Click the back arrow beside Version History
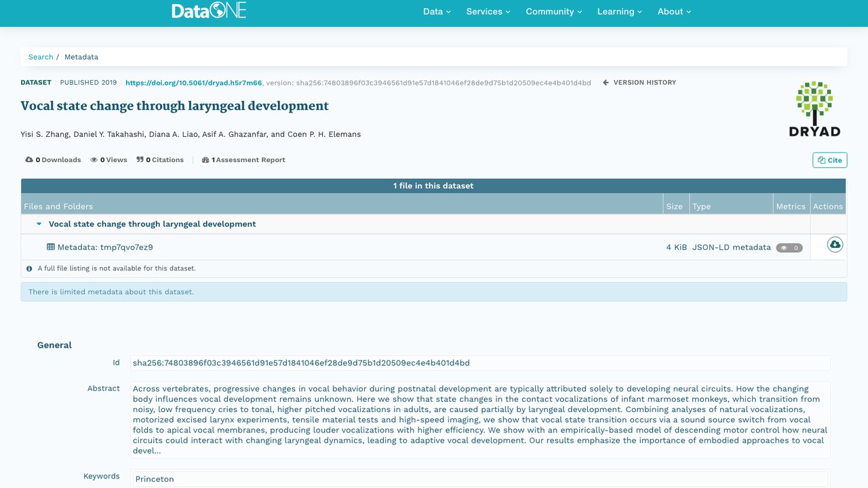868x488 pixels. (606, 83)
